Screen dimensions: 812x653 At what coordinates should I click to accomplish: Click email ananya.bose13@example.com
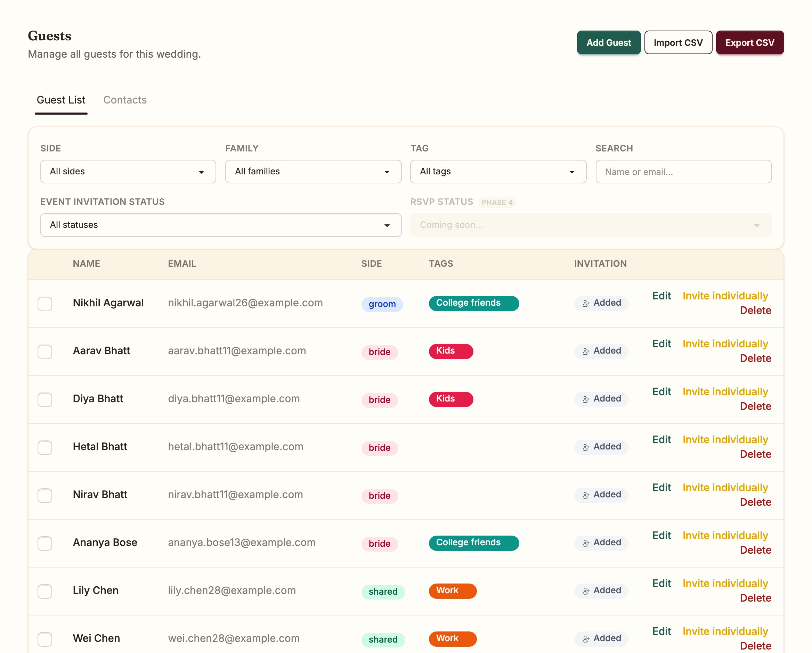(242, 543)
